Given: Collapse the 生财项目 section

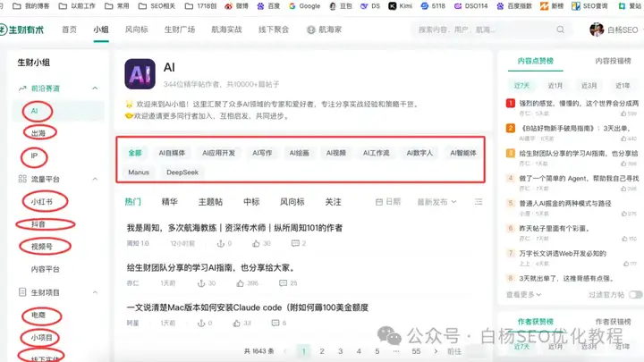Looking at the screenshot, I should pos(95,292).
